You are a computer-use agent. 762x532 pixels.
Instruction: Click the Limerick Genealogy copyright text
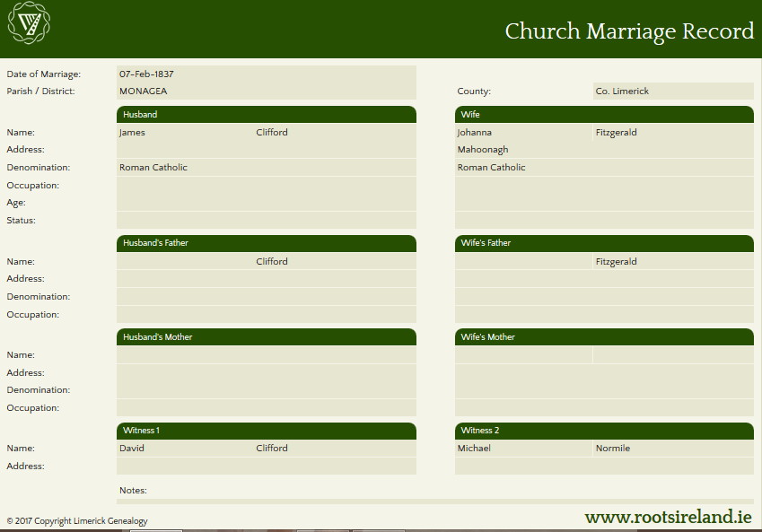tap(77, 521)
